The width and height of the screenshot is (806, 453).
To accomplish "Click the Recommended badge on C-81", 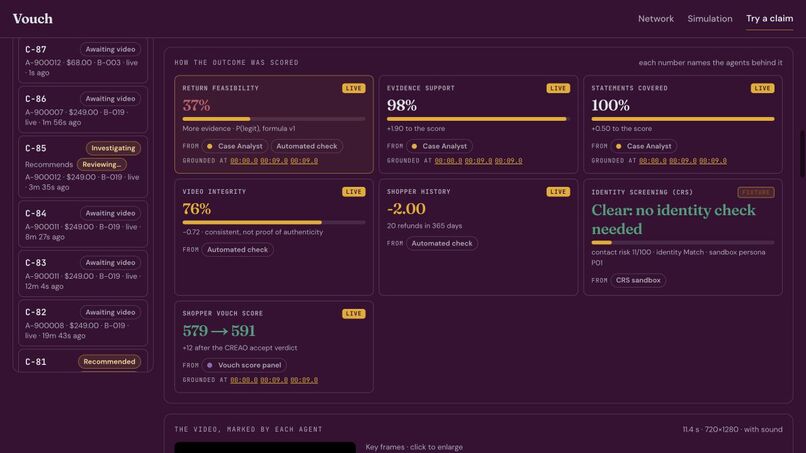I will pyautogui.click(x=109, y=361).
